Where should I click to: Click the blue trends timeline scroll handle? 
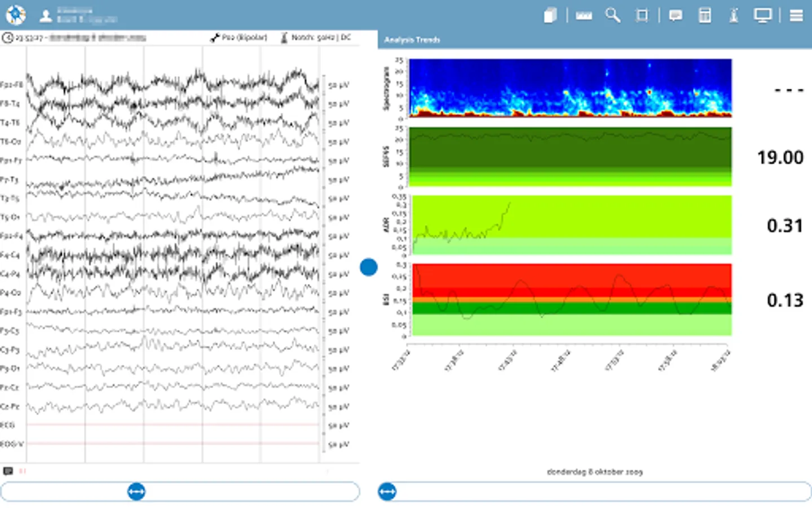click(x=387, y=492)
